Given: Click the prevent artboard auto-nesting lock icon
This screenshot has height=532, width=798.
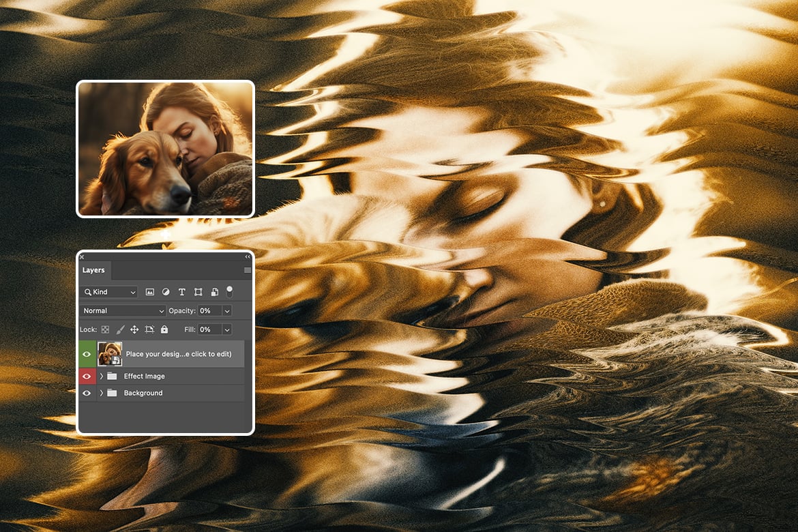Looking at the screenshot, I should [149, 329].
